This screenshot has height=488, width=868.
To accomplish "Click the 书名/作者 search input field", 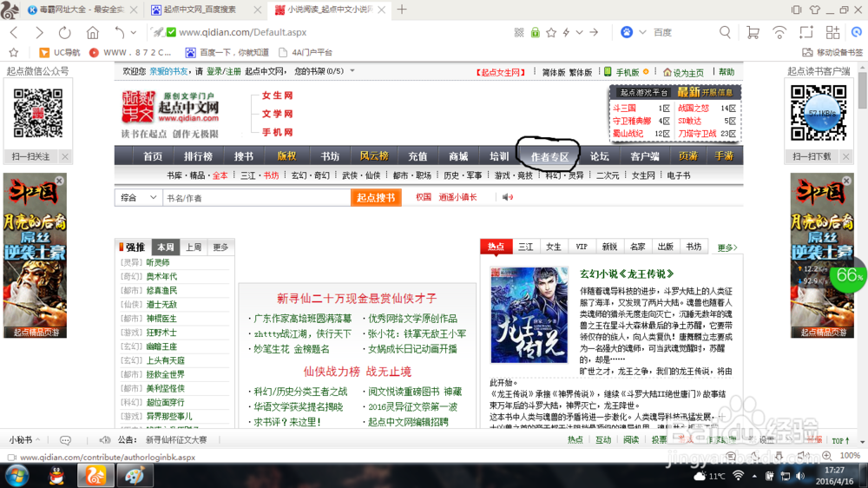I will 257,198.
